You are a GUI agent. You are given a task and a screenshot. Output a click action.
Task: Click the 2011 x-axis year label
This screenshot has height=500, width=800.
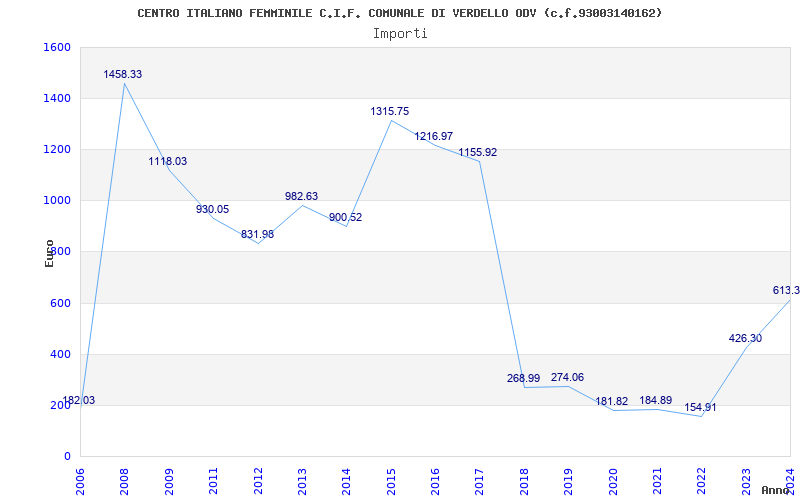tap(214, 481)
